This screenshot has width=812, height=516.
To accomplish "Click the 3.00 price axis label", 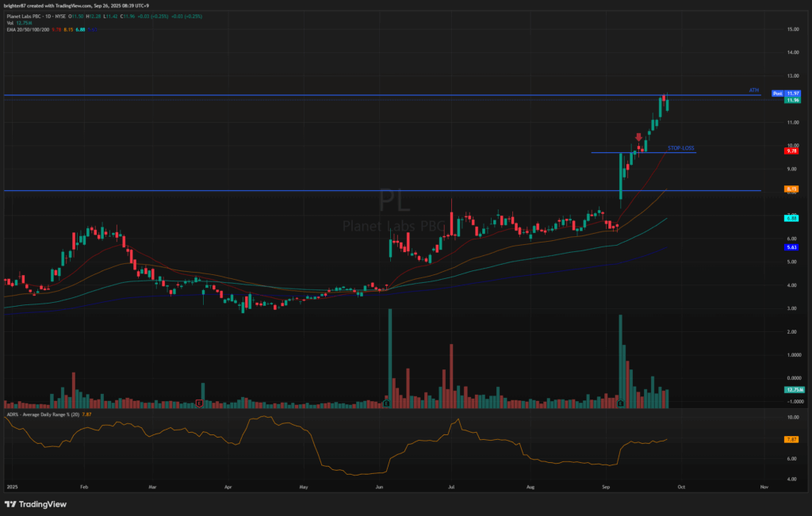I will pyautogui.click(x=792, y=308).
